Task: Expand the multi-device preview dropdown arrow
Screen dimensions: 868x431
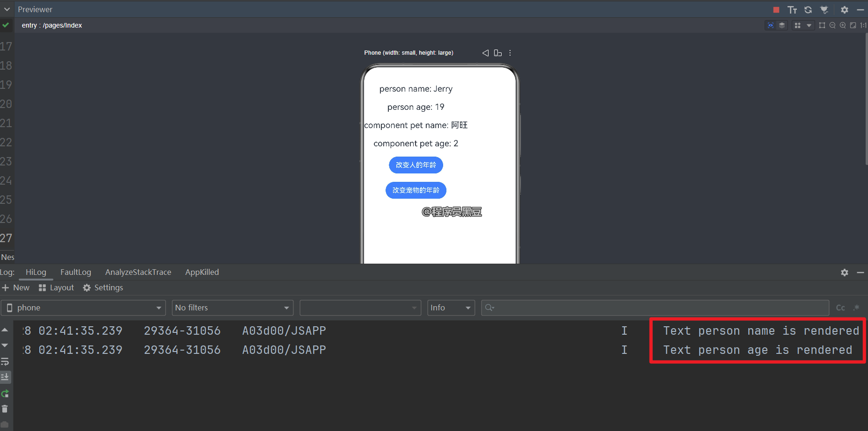Action: point(809,25)
